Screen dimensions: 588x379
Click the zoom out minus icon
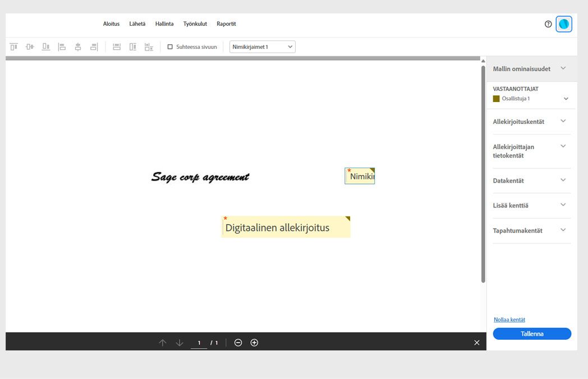click(x=238, y=343)
